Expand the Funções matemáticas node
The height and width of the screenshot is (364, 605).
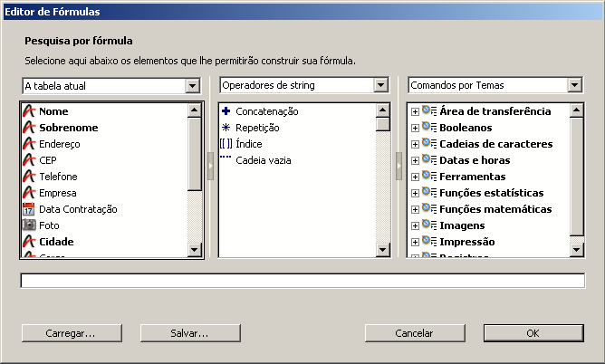coord(415,209)
